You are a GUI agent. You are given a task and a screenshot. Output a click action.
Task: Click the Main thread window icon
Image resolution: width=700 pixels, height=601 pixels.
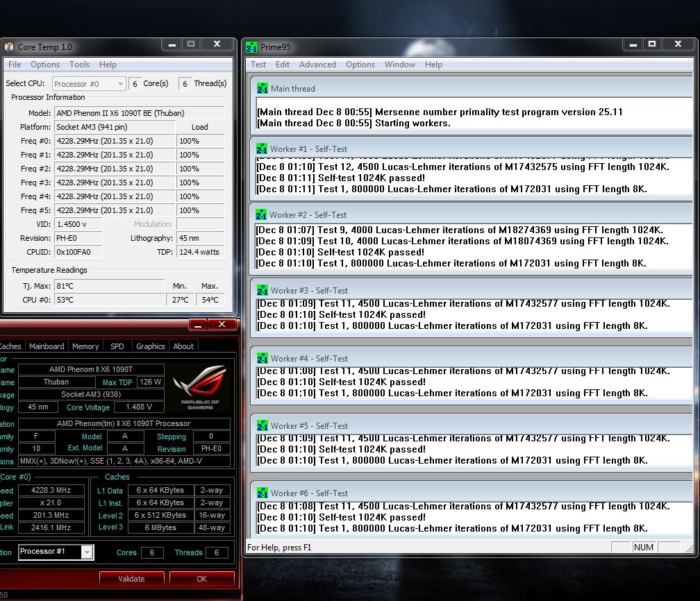[x=262, y=88]
